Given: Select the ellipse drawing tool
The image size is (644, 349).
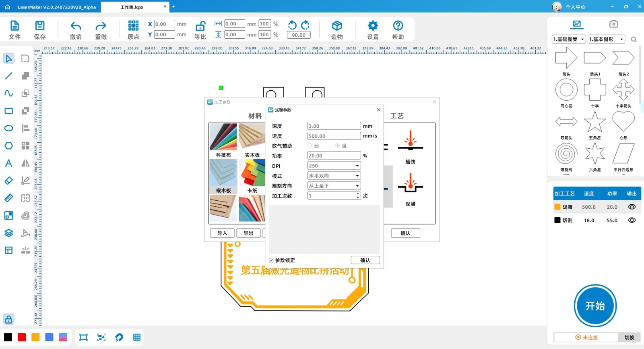Looking at the screenshot, I should point(8,128).
